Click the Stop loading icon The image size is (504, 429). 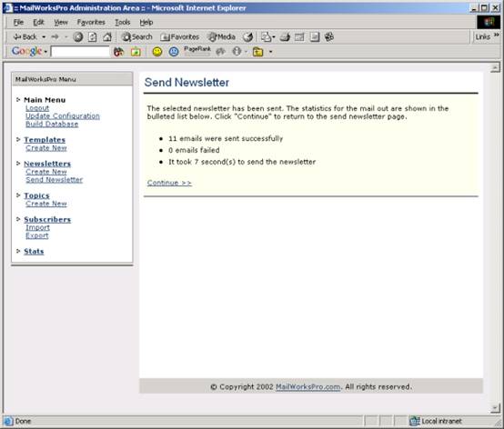click(78, 37)
